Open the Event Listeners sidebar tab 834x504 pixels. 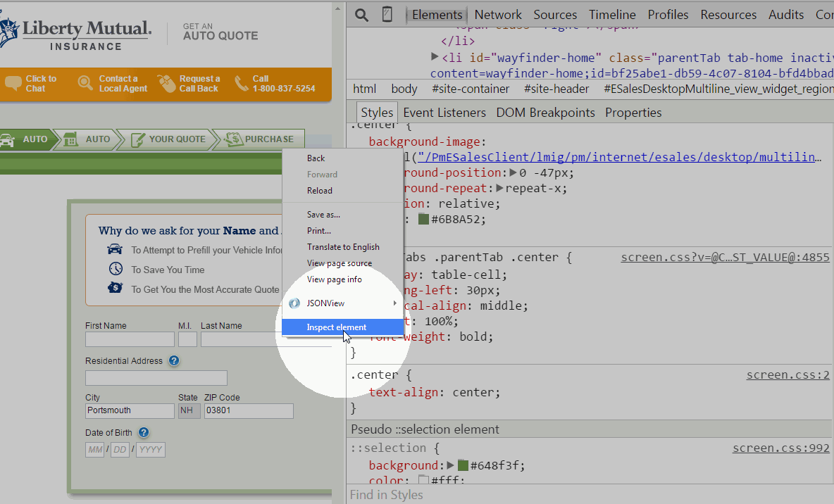coord(444,113)
